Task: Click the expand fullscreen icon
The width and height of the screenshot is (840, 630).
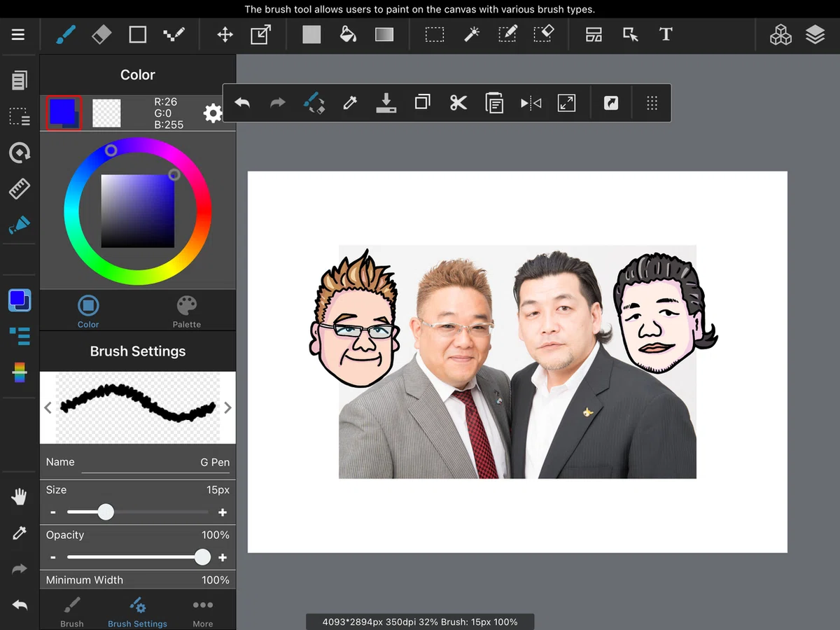Action: 566,104
